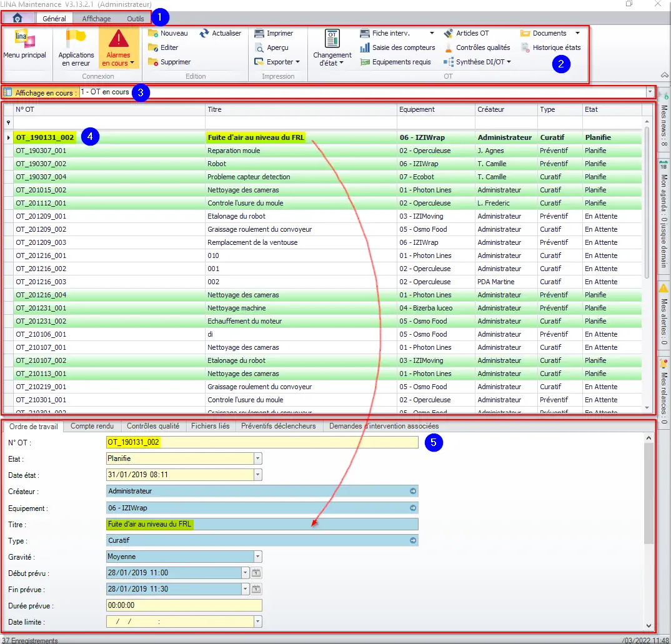Switch to Outils ribbon tab
Image resolution: width=671 pixels, height=644 pixels.
tap(135, 18)
